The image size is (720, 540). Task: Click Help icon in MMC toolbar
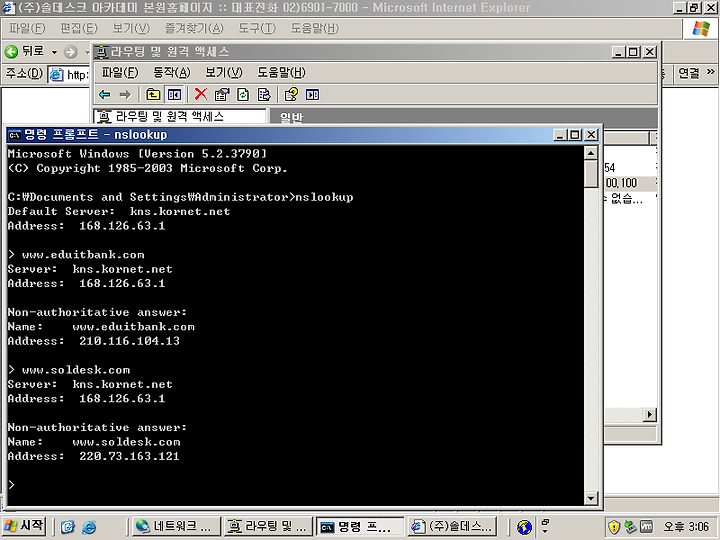click(291, 95)
